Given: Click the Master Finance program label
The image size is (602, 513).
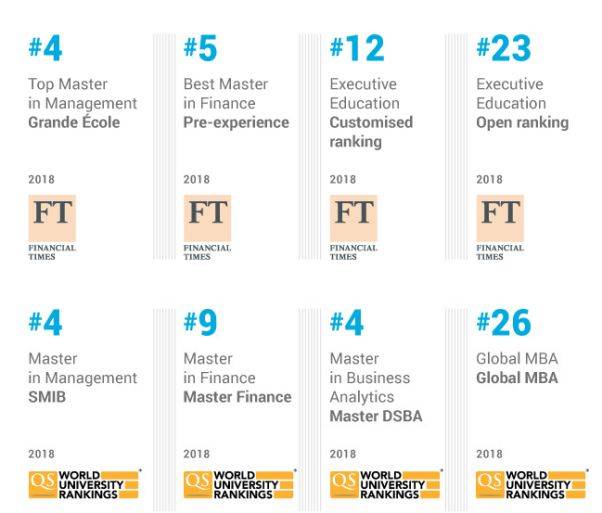Looking at the screenshot, I should click(x=237, y=397).
